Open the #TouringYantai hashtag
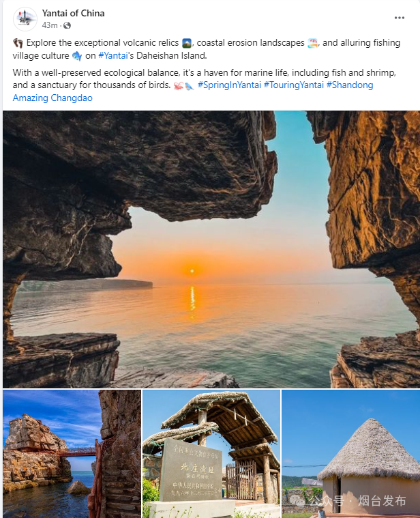This screenshot has height=518, width=420. (x=294, y=85)
